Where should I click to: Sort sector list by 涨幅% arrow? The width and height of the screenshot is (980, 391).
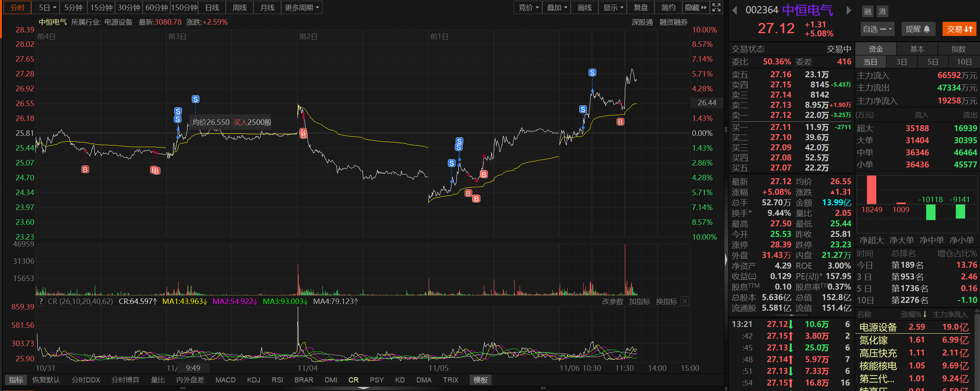pos(914,315)
